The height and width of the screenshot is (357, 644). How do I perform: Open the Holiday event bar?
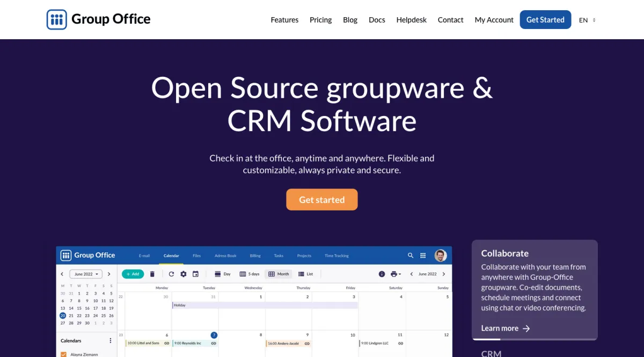(x=265, y=305)
